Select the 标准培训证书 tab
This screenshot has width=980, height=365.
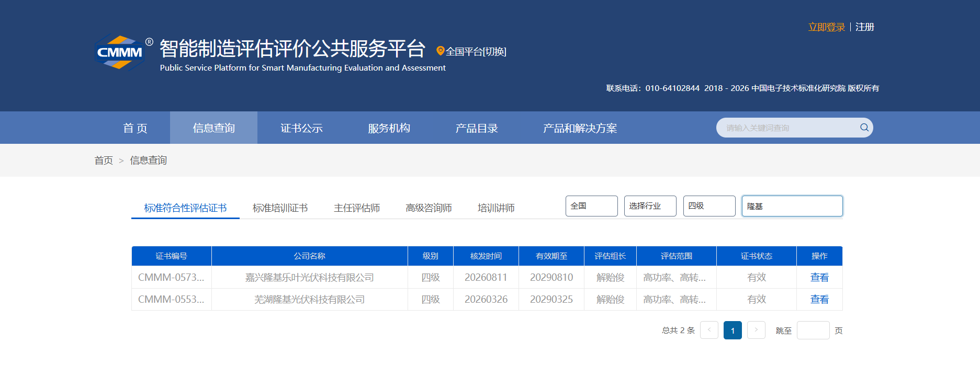click(280, 208)
